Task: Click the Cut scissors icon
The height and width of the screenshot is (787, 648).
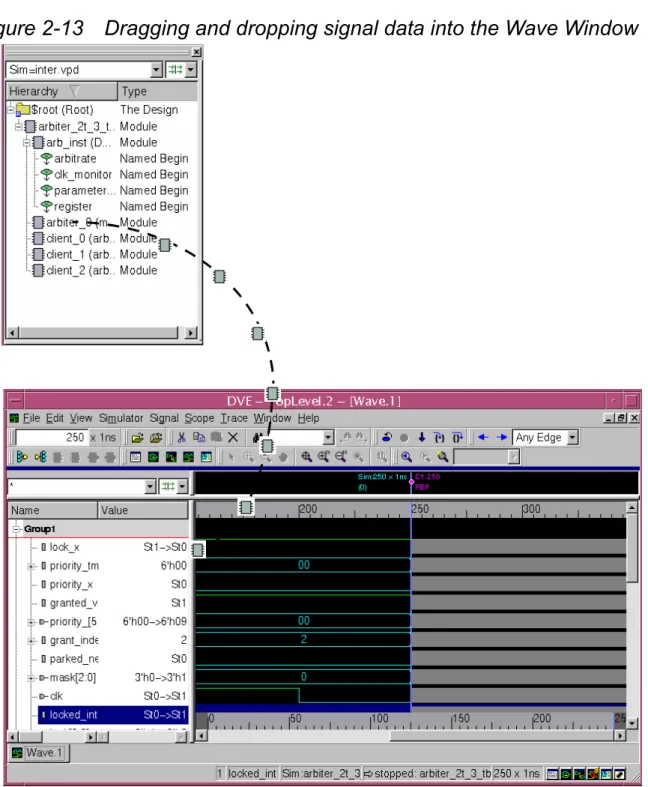Action: pos(182,438)
